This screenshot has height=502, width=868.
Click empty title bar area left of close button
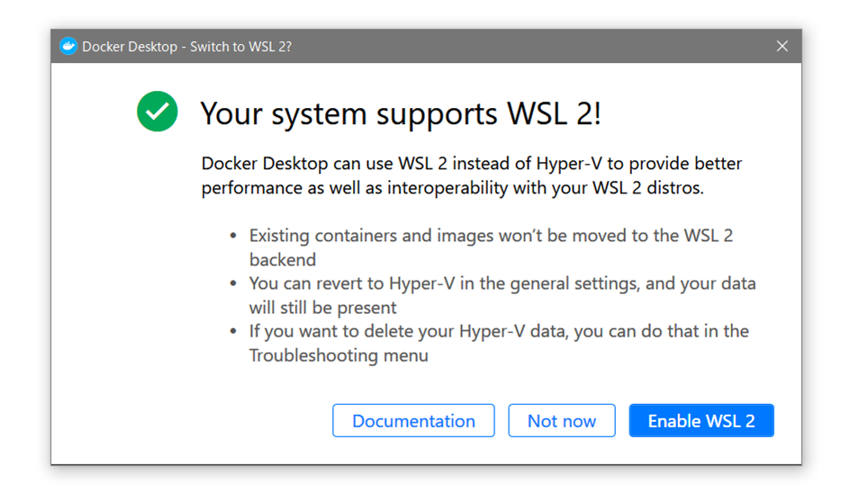[x=540, y=47]
